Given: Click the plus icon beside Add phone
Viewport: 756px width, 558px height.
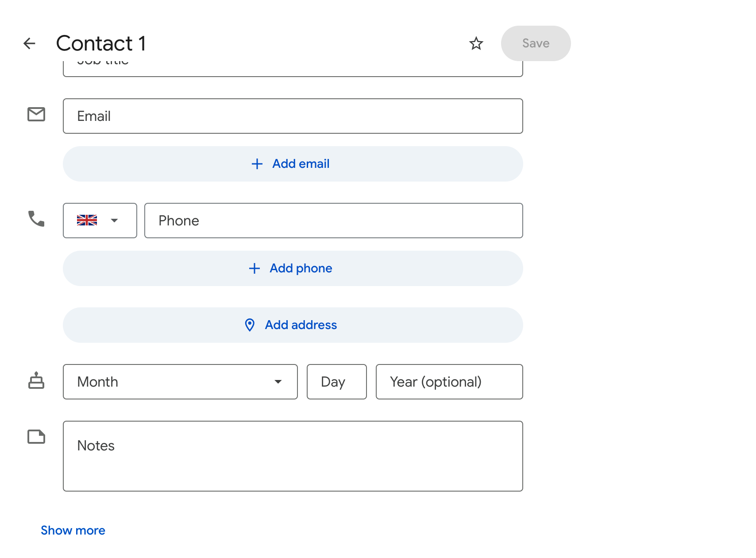Looking at the screenshot, I should tap(255, 268).
